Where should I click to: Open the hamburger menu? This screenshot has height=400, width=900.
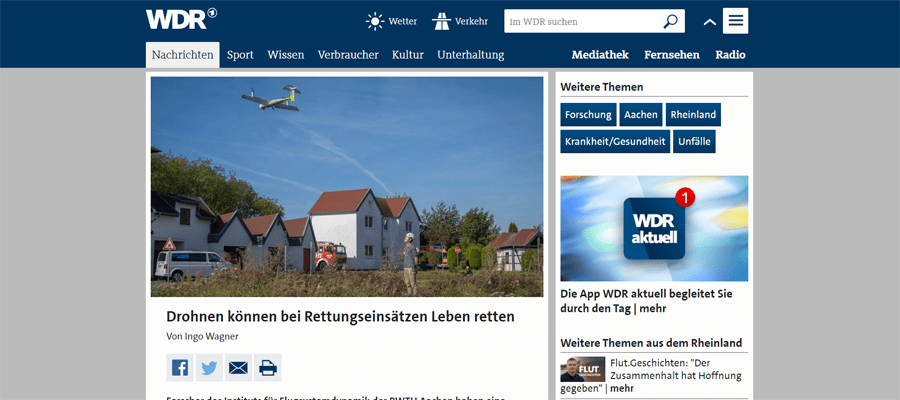[735, 21]
